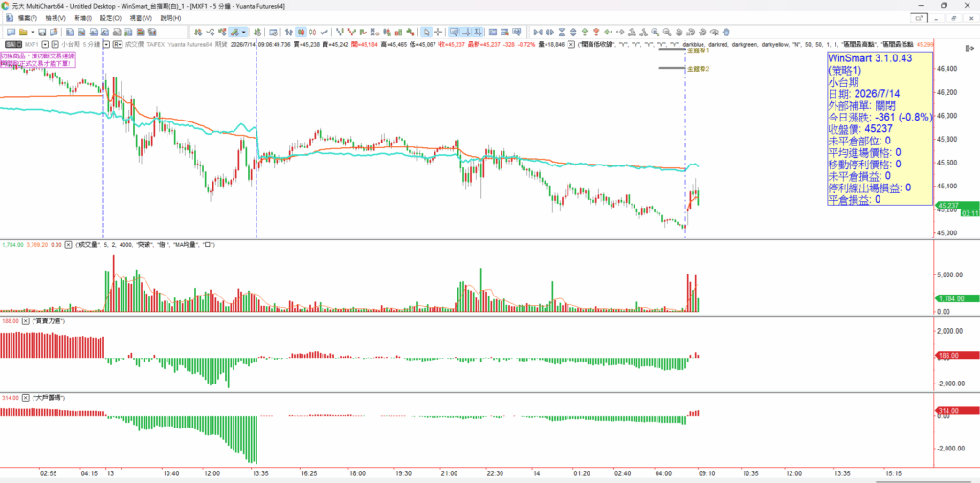Open the 檔案(F) menu
The image size is (980, 483).
click(x=28, y=18)
